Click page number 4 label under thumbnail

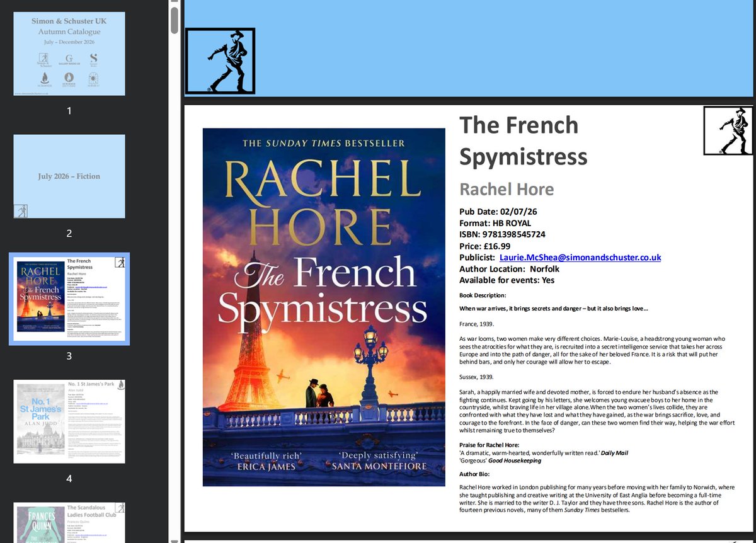coord(69,479)
